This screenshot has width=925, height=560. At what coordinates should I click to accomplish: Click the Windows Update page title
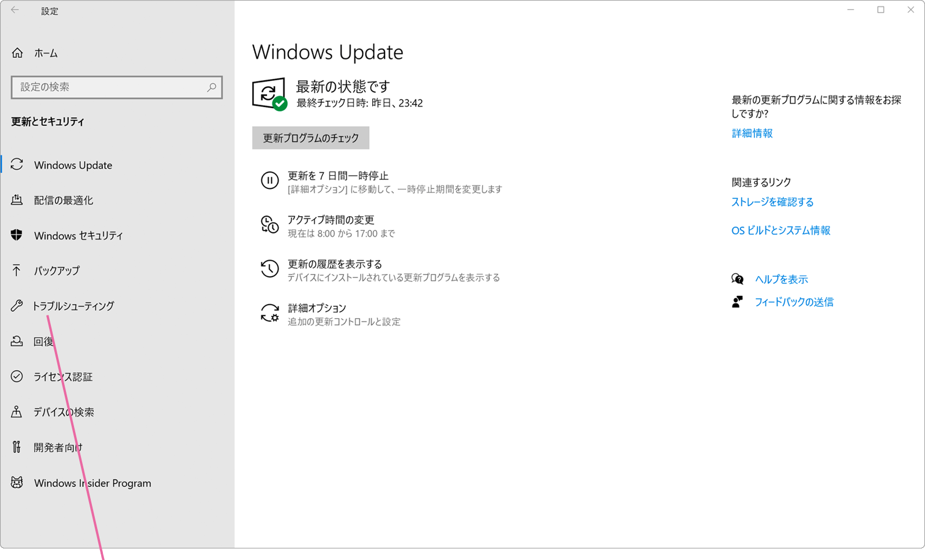328,52
